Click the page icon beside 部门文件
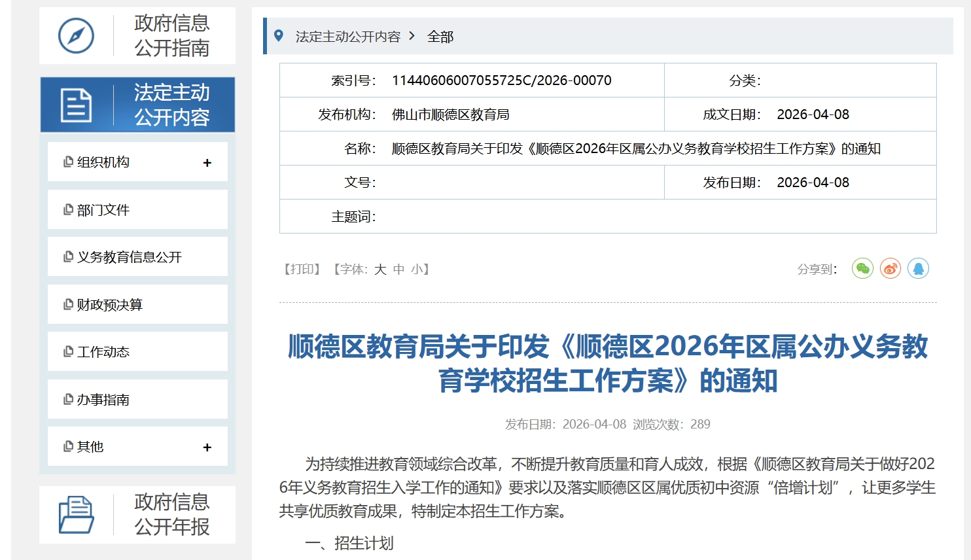 pos(68,210)
